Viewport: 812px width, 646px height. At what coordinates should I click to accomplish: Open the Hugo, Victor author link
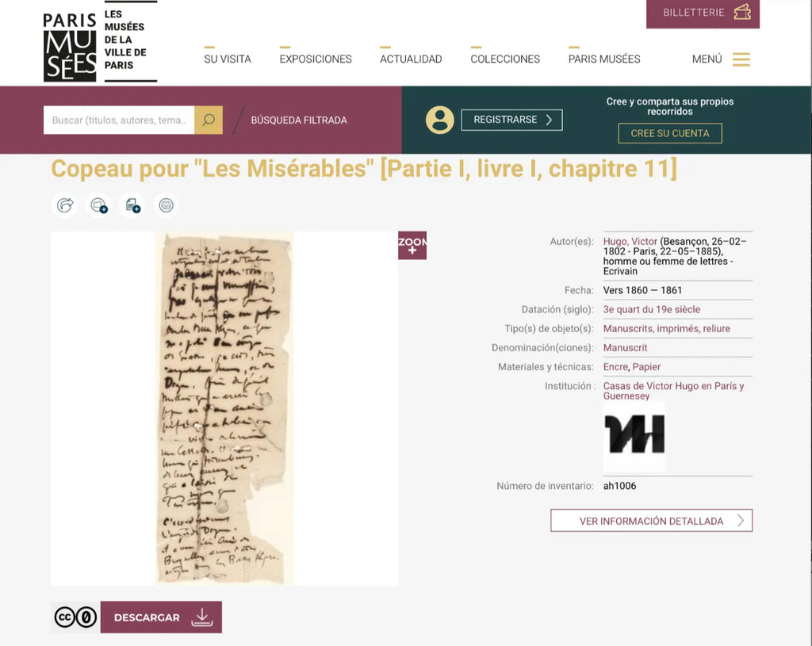630,241
